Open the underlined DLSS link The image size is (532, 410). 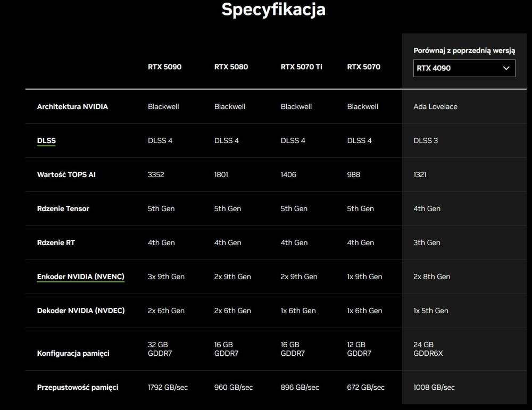(x=46, y=141)
